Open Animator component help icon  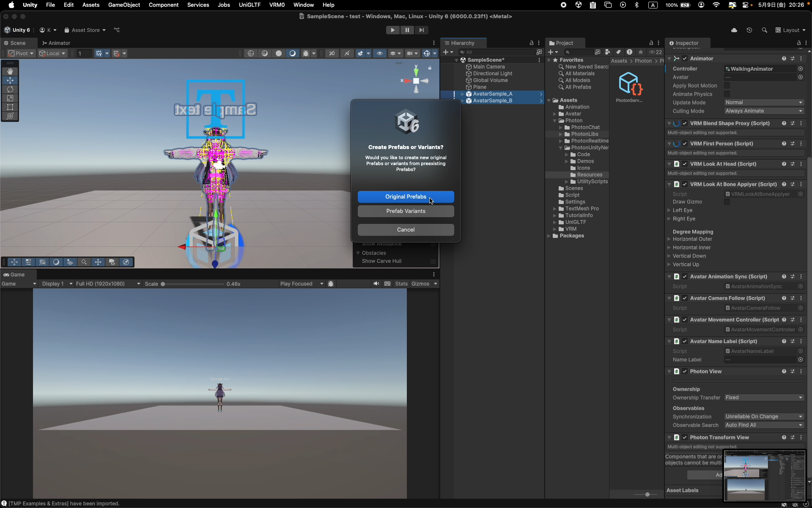click(784, 59)
